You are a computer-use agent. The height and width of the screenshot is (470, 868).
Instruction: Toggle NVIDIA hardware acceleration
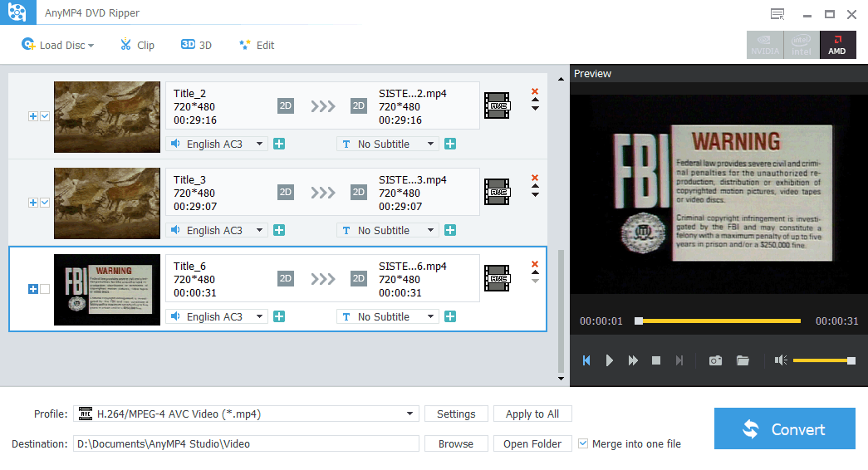765,45
